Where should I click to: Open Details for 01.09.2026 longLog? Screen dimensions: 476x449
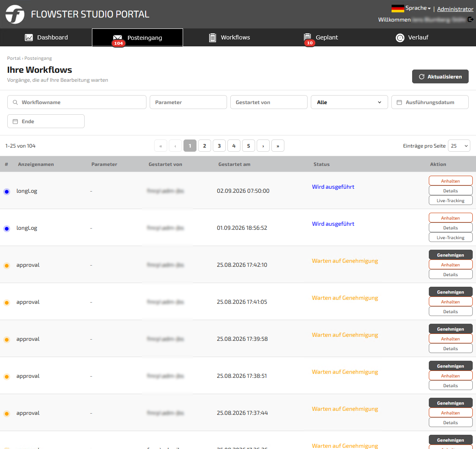pos(450,228)
